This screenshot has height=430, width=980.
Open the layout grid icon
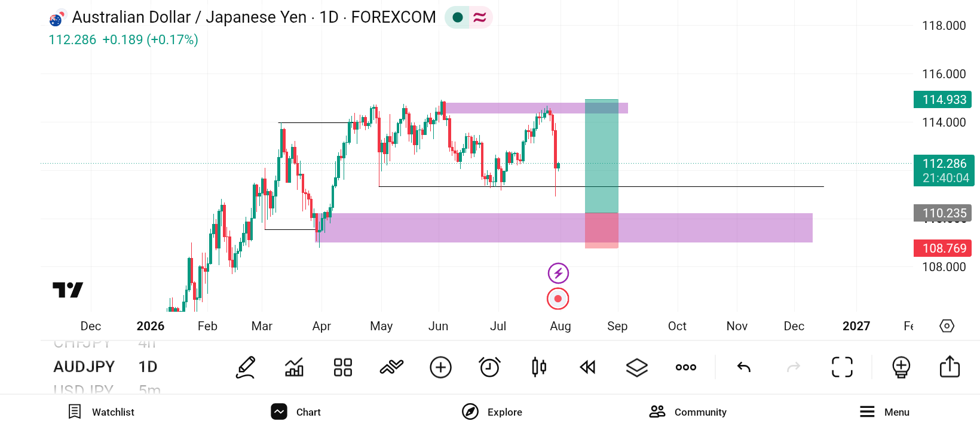click(x=343, y=367)
